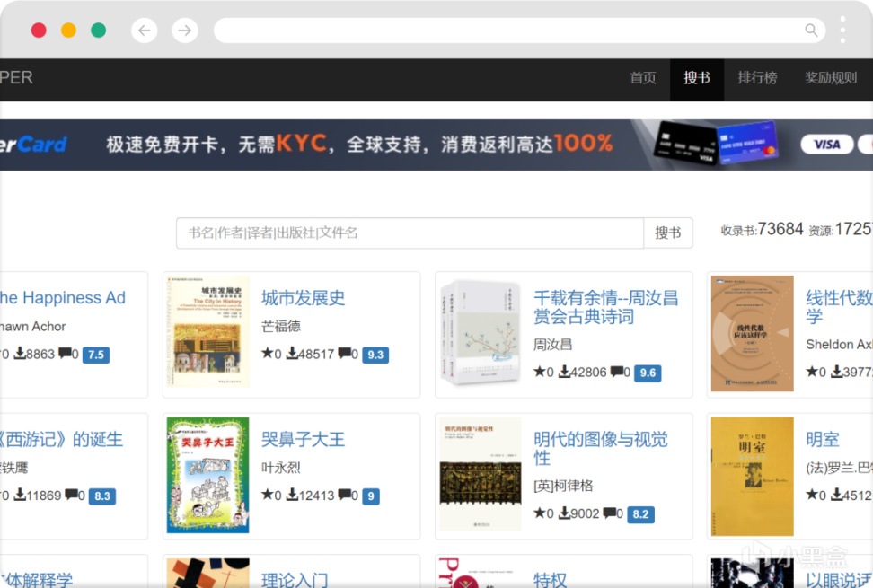Screen dimensions: 873x588
Task: Open the 明代的图像与视觉性 title link
Action: [600, 448]
